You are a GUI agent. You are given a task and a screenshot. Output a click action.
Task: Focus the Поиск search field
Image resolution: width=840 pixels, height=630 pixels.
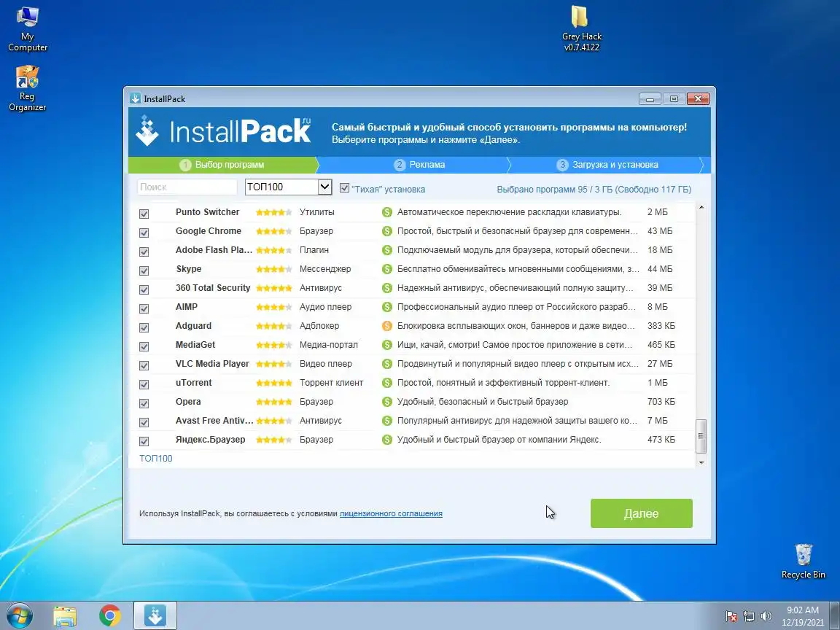click(187, 187)
